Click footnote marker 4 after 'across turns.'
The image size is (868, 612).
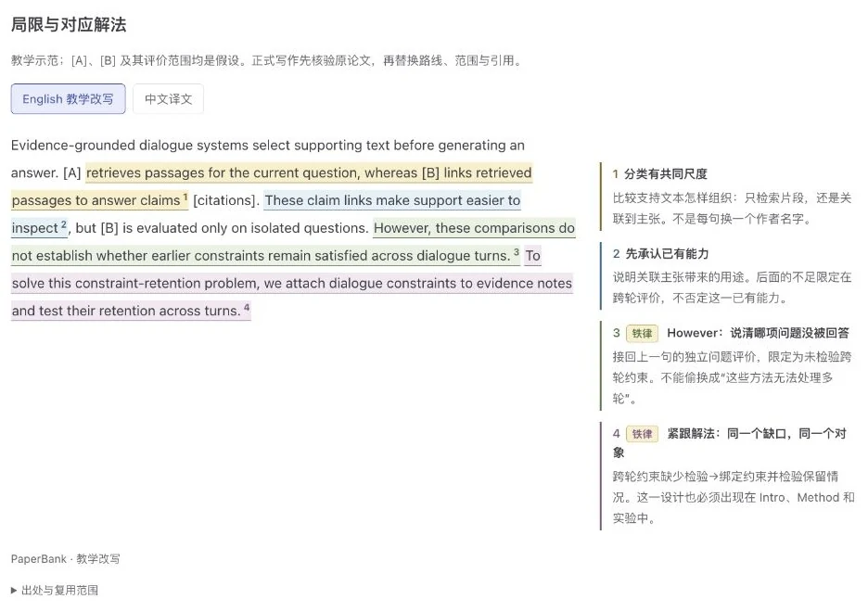click(247, 307)
